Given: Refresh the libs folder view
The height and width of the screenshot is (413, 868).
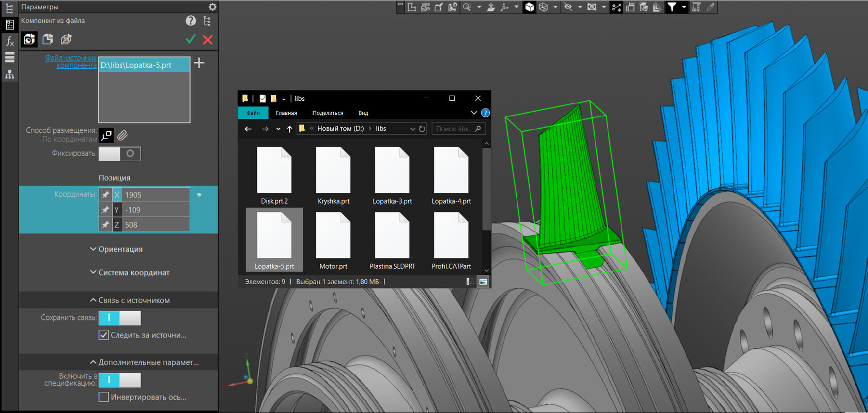Looking at the screenshot, I should 422,129.
